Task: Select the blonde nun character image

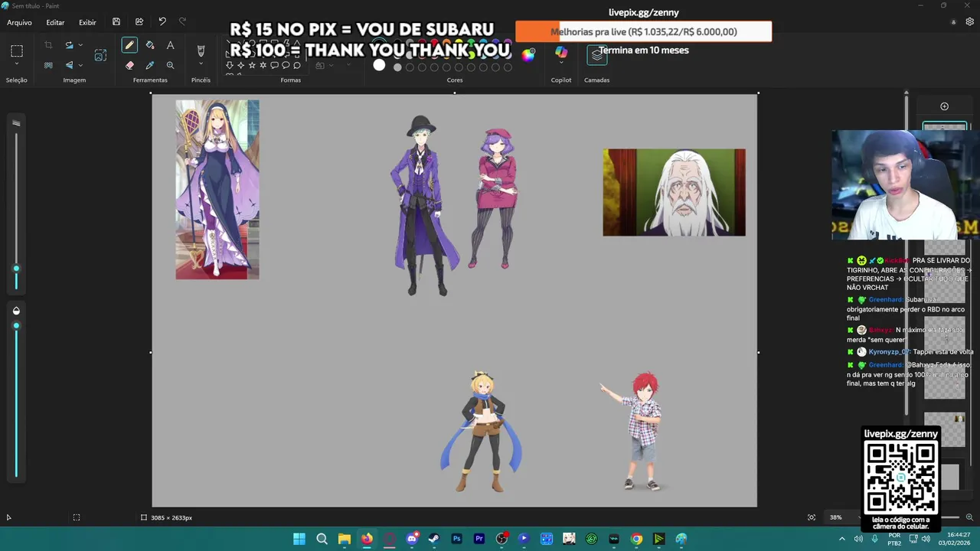Action: pyautogui.click(x=217, y=189)
